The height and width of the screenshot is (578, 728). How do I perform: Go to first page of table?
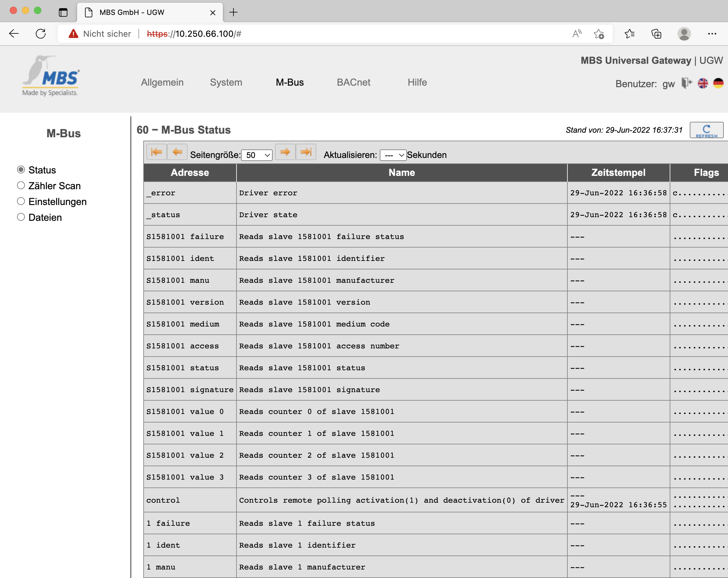coord(156,152)
